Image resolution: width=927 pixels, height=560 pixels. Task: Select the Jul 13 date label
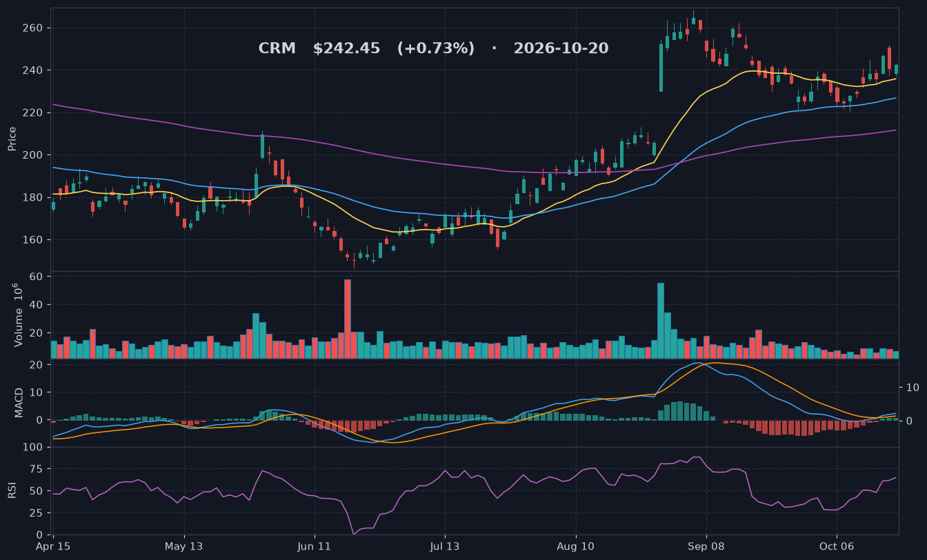click(x=445, y=547)
